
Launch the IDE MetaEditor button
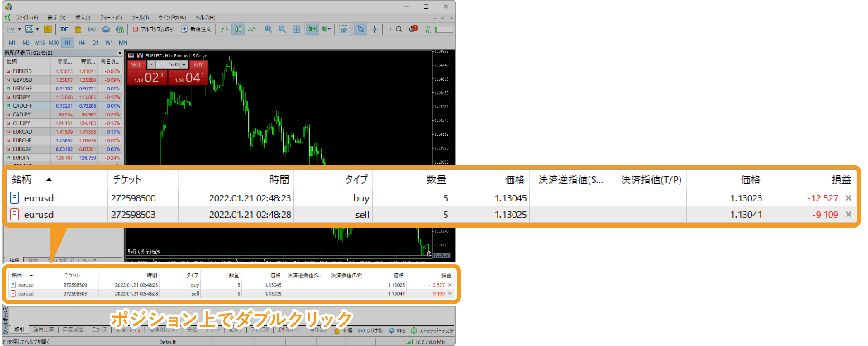click(64, 29)
